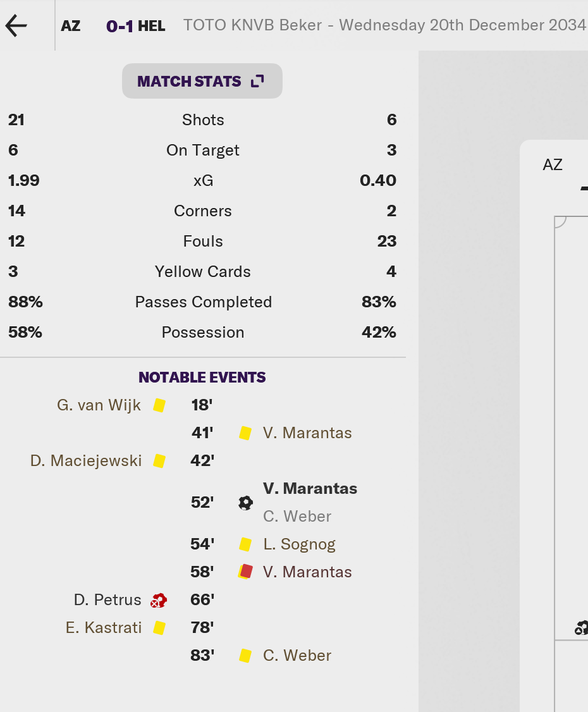Click the AZ team name in header

(70, 26)
